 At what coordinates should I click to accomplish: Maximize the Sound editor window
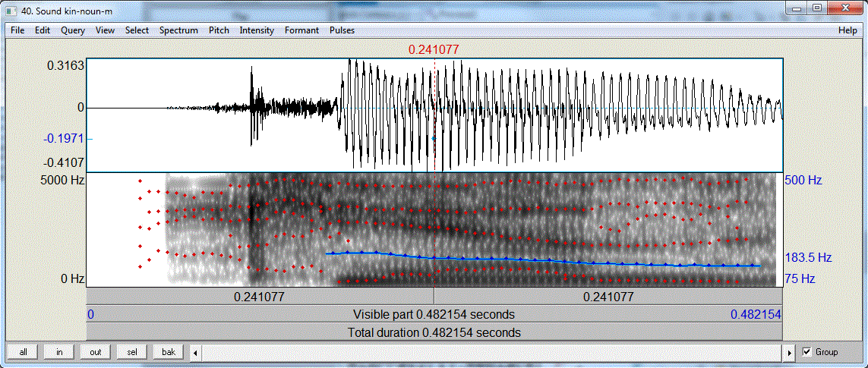pos(816,8)
